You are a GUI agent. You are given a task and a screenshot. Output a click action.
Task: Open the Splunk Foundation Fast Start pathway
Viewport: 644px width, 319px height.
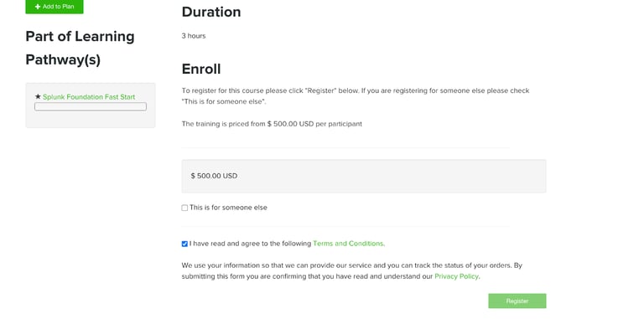(89, 97)
